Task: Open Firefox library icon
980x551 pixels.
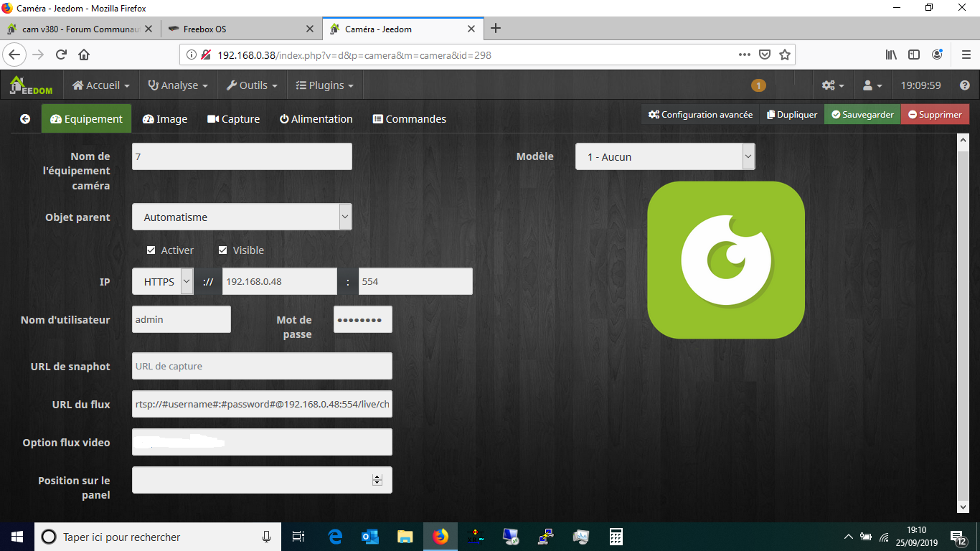Action: tap(891, 55)
